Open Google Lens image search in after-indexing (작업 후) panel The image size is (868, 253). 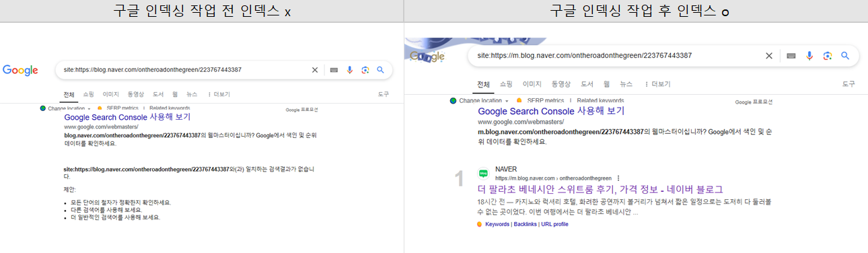[x=828, y=56]
